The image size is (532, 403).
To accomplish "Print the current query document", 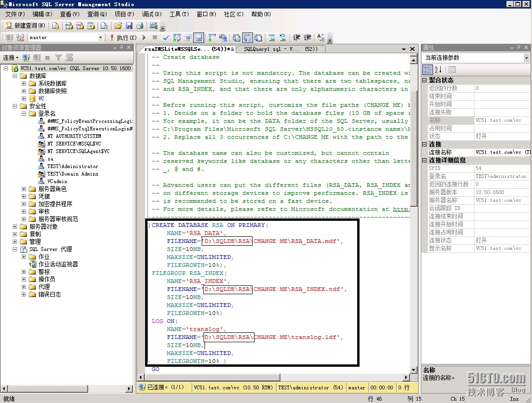I will 140,26.
